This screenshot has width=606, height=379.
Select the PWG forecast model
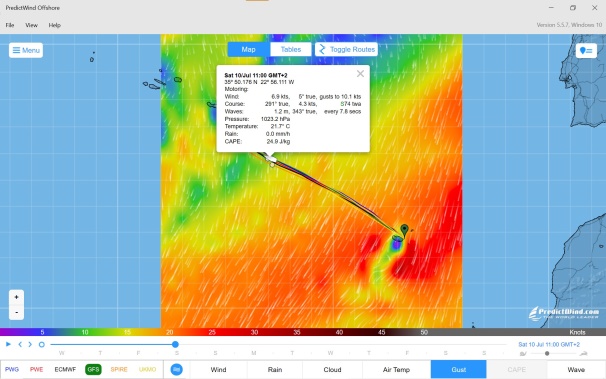pyautogui.click(x=12, y=370)
